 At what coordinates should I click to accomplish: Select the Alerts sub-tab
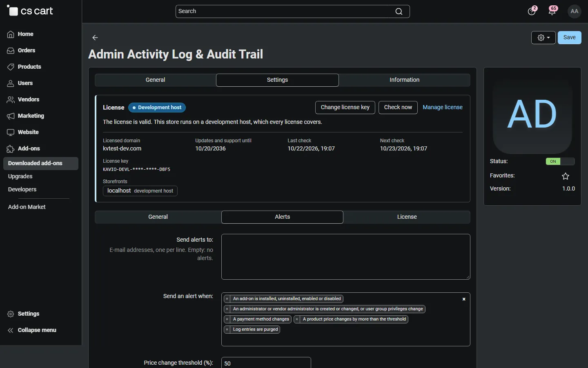[283, 217]
